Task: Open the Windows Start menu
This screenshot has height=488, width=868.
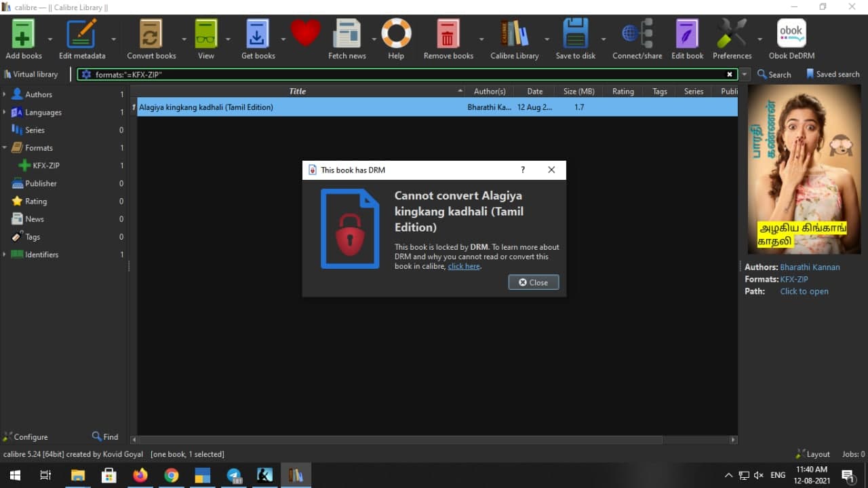Action: pos(15,475)
